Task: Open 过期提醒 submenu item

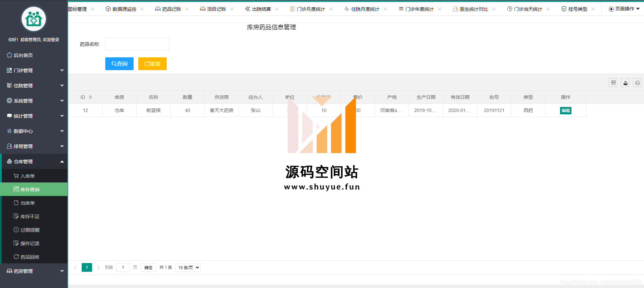Action: pyautogui.click(x=34, y=230)
